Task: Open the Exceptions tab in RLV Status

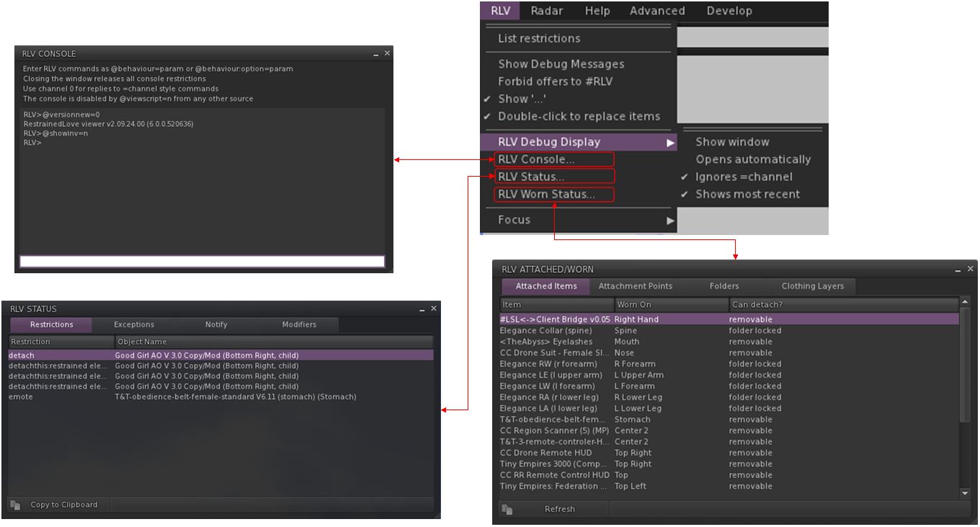Action: [x=134, y=325]
